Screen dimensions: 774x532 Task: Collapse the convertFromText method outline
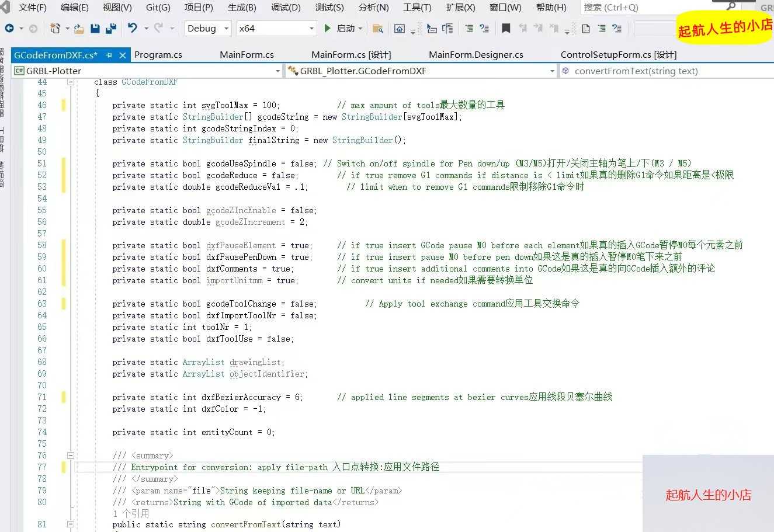pos(71,524)
